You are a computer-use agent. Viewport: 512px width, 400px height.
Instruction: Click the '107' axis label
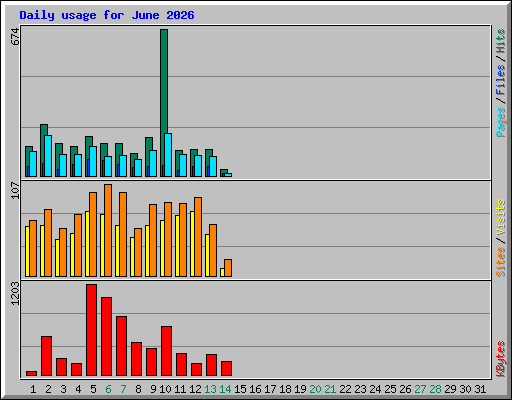pos(15,190)
